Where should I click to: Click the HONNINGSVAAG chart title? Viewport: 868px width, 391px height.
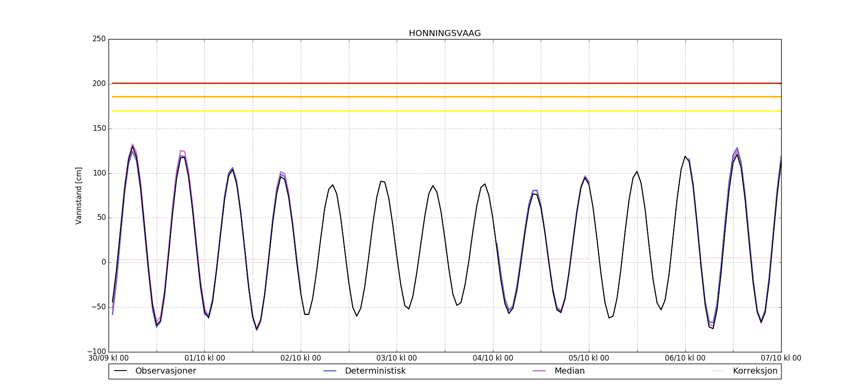(444, 33)
